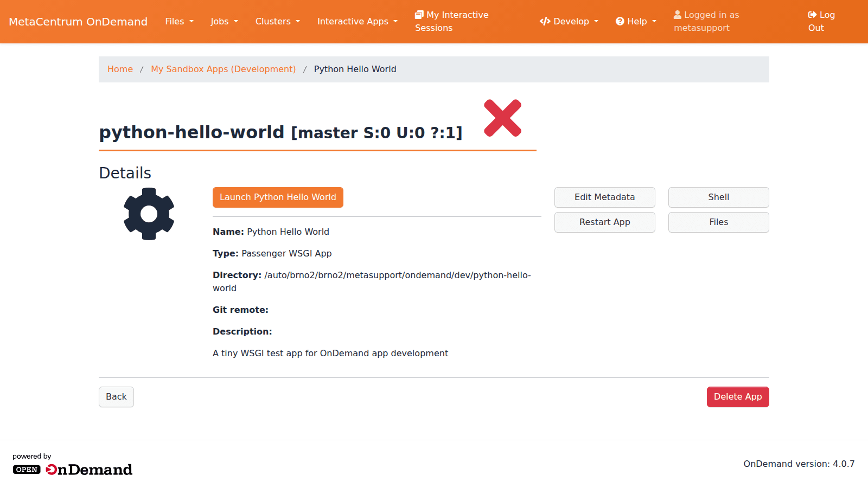868x488 pixels.
Task: Click the 'Passenger WSGI App' type text
Action: (x=286, y=253)
